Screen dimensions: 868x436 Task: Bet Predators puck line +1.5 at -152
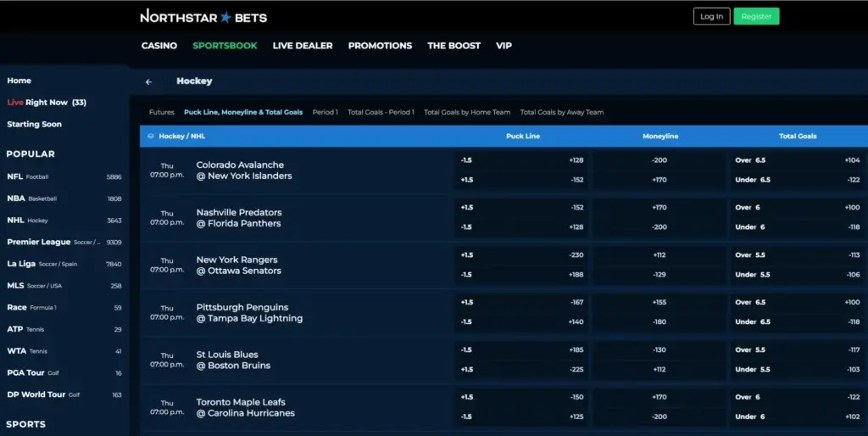tap(522, 207)
